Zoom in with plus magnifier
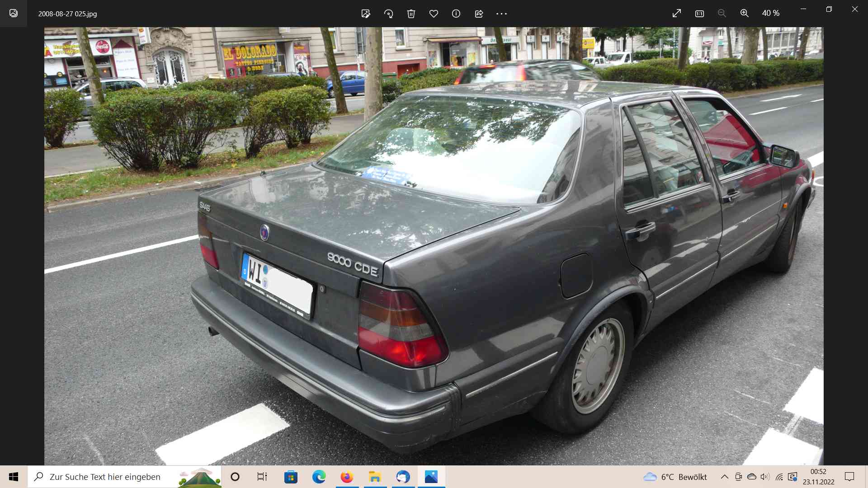Screen dimensions: 868x488 745,14
